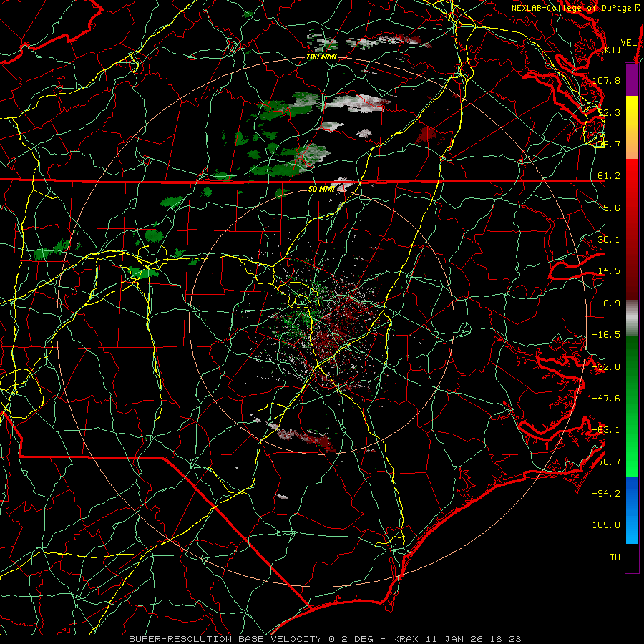Click the [KT] units label

[611, 50]
